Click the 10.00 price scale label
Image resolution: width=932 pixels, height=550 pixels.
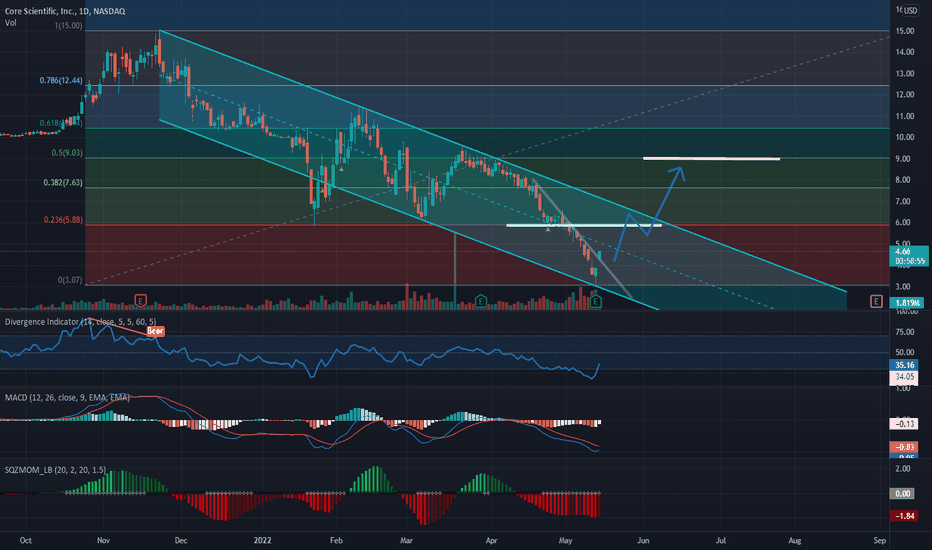[x=905, y=137]
